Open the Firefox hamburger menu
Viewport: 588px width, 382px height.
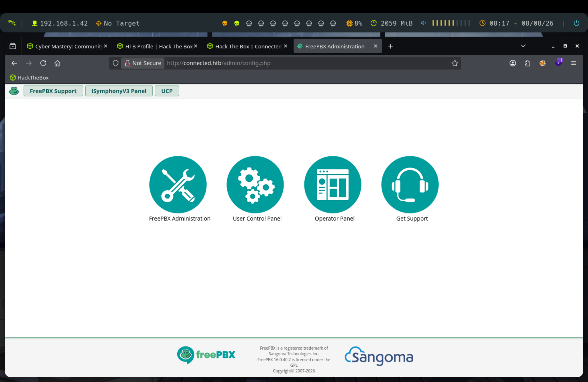(x=573, y=63)
